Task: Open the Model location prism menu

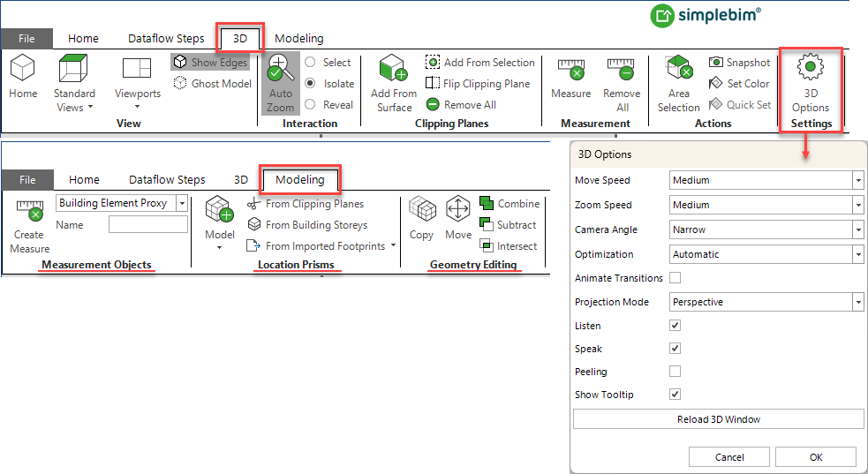Action: pos(220,223)
